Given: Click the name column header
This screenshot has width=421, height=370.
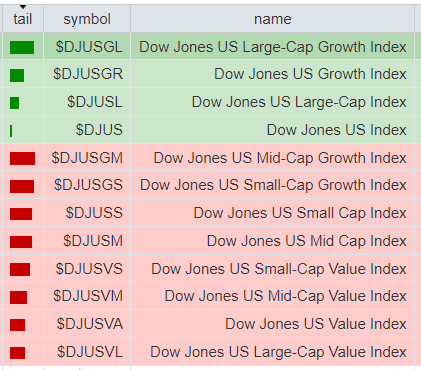Looking at the screenshot, I should 272,19.
